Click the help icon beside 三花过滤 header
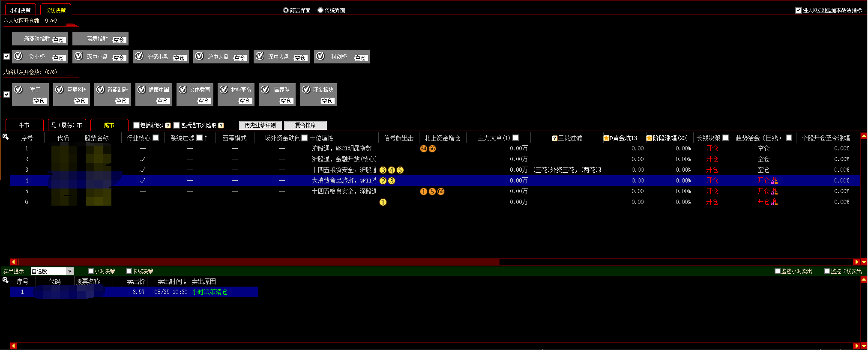868x350 pixels. pyautogui.click(x=554, y=138)
